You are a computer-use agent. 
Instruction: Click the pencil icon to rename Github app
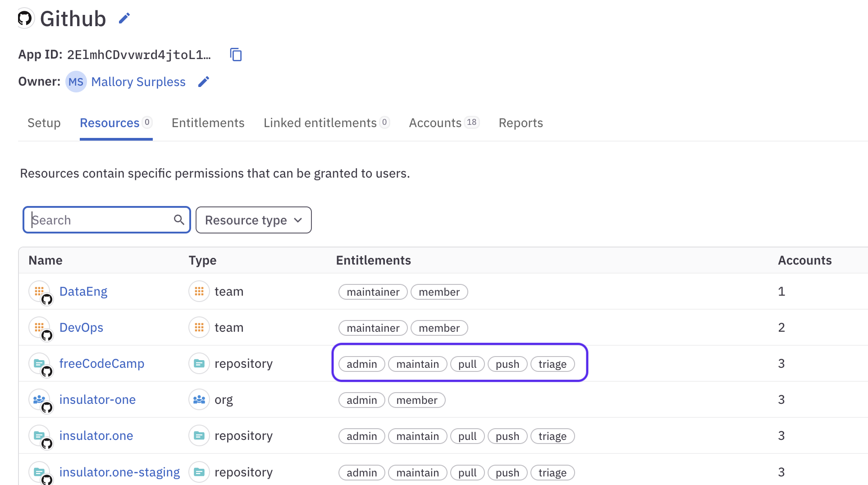pyautogui.click(x=124, y=18)
